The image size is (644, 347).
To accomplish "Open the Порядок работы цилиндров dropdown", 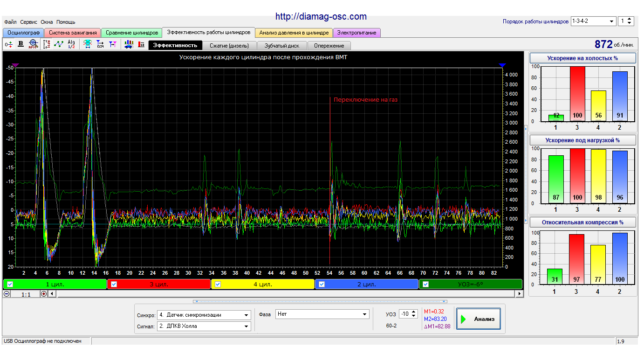I will [593, 21].
